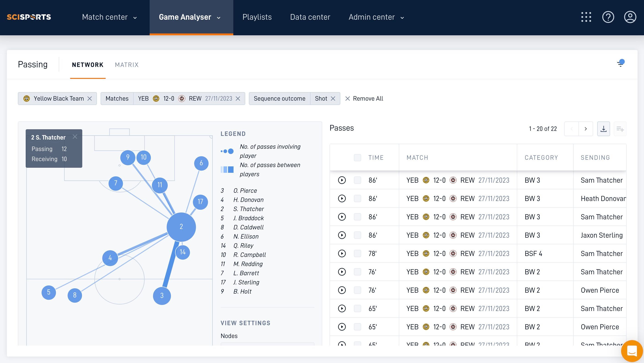This screenshot has height=363, width=644.
Task: Close the S. Thatcher player tooltip
Action: (x=75, y=137)
